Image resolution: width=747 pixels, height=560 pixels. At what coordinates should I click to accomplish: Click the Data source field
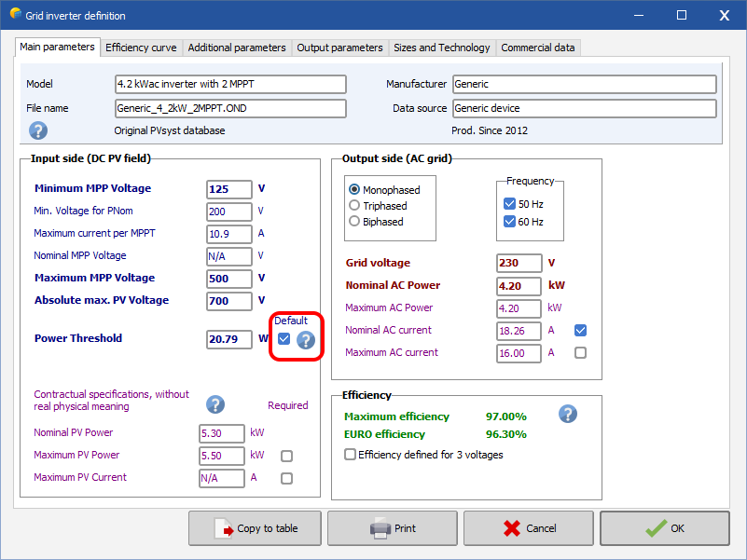(585, 109)
